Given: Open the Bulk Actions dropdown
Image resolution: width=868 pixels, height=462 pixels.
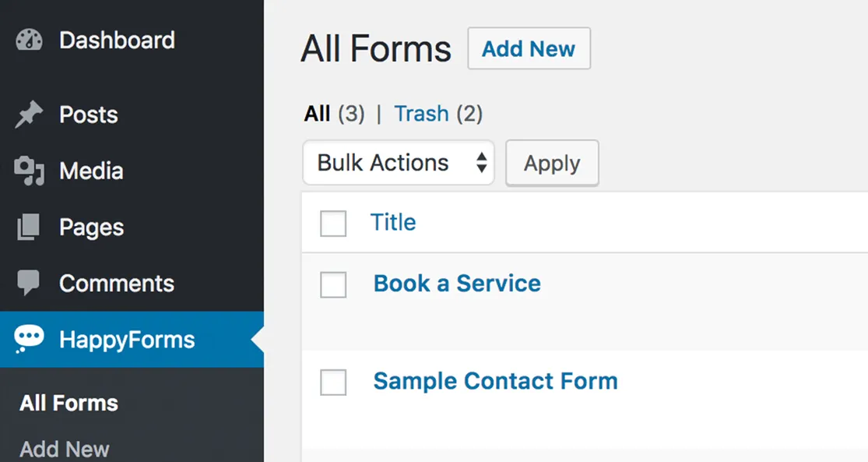Looking at the screenshot, I should [x=398, y=163].
